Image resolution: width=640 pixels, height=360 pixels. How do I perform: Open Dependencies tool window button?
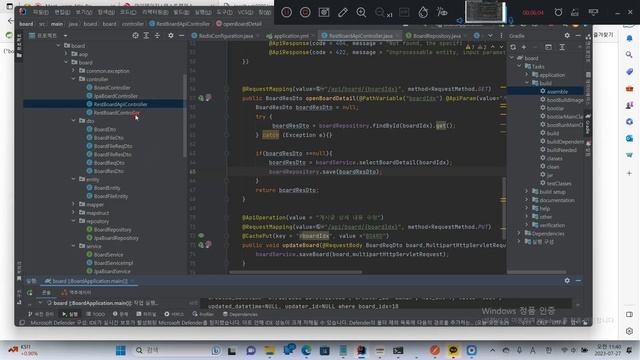240,314
